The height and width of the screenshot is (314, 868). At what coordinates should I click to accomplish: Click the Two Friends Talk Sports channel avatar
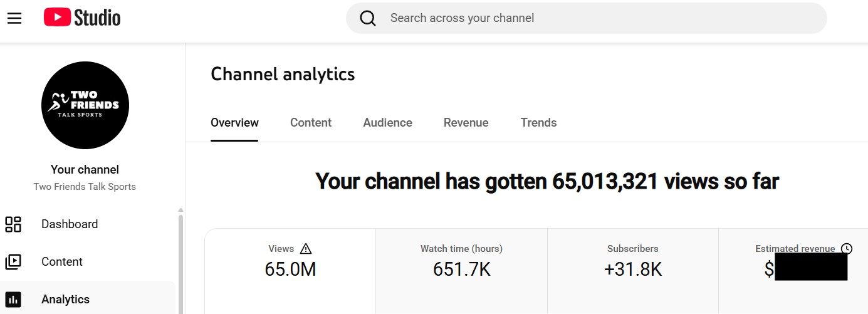(x=85, y=105)
